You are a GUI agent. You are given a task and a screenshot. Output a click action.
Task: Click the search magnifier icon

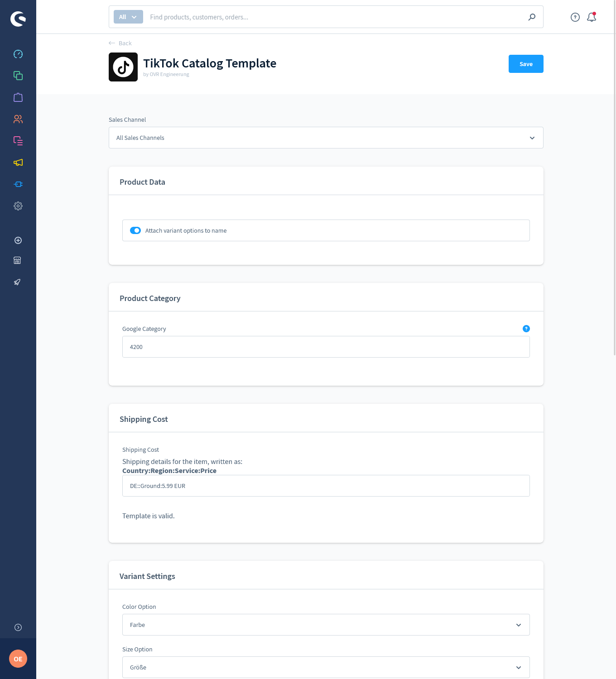coord(532,17)
